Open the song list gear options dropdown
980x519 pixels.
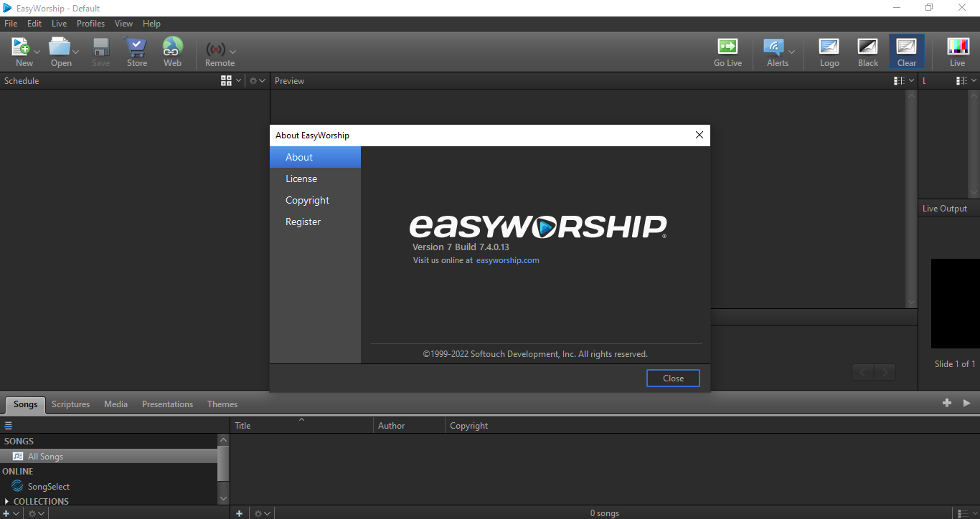click(263, 513)
